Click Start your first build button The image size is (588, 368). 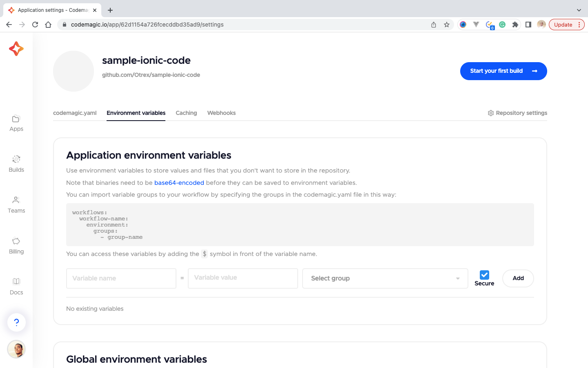point(503,71)
